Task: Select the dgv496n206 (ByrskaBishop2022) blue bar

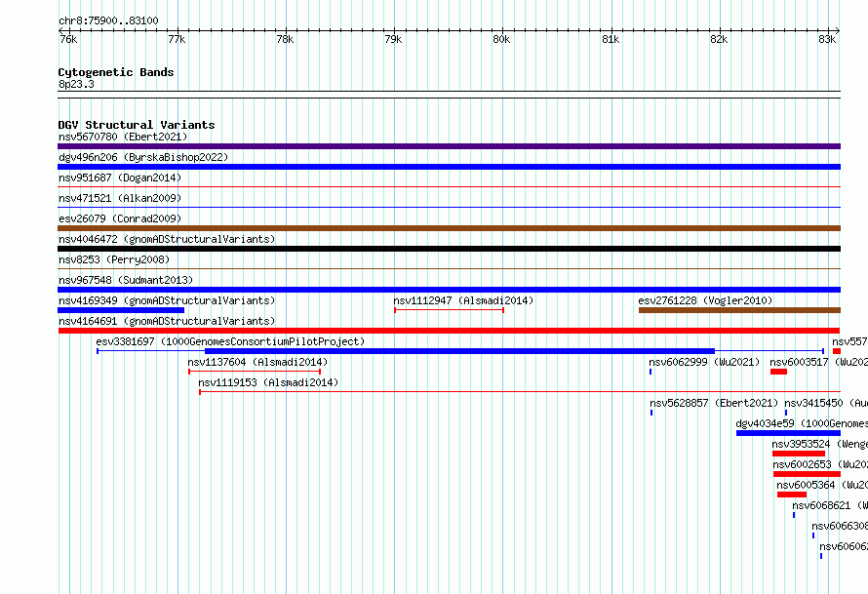Action: (449, 167)
